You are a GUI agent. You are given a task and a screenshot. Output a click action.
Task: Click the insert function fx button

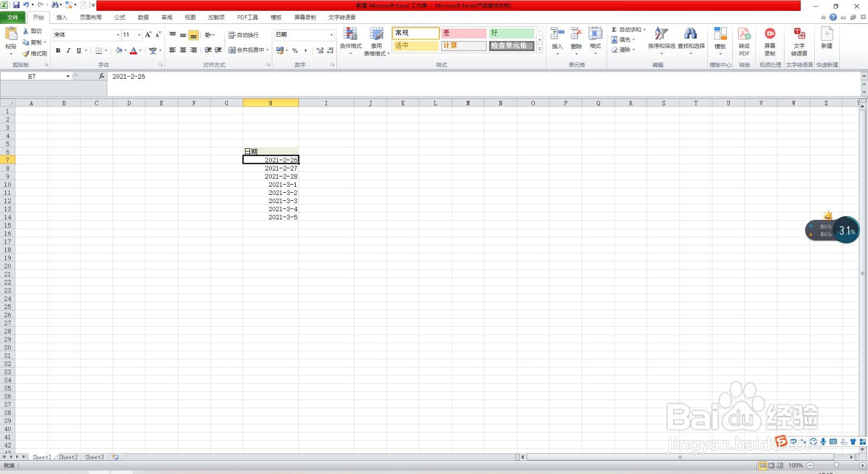click(101, 77)
